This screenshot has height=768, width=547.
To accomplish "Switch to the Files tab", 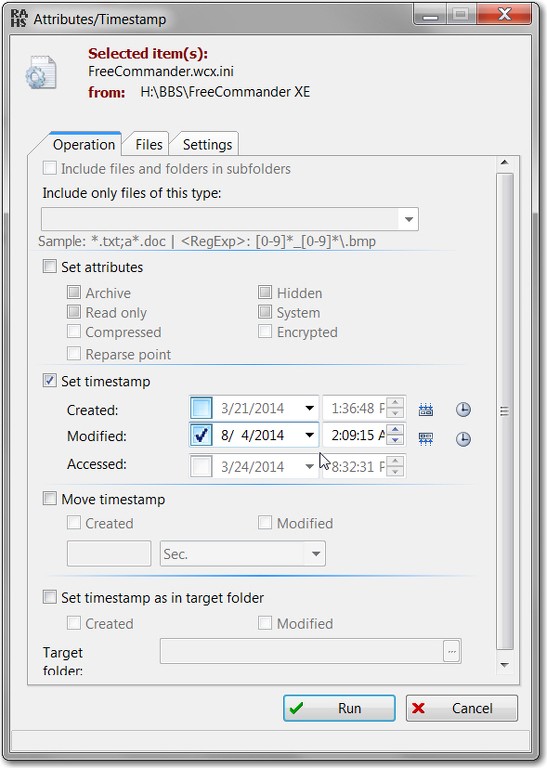I will pos(148,144).
